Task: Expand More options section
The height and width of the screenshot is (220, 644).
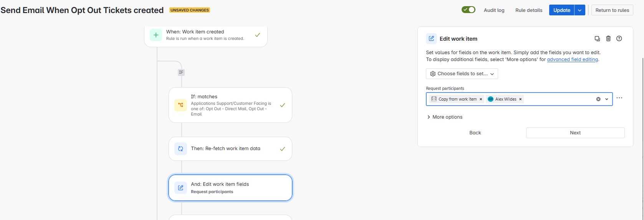Action: [x=445, y=117]
